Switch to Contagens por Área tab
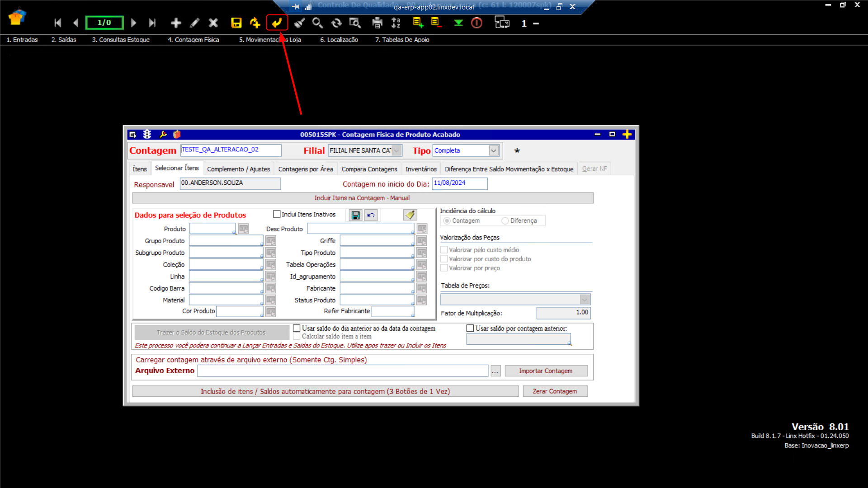Screen dimensions: 868x488 tap(306, 169)
